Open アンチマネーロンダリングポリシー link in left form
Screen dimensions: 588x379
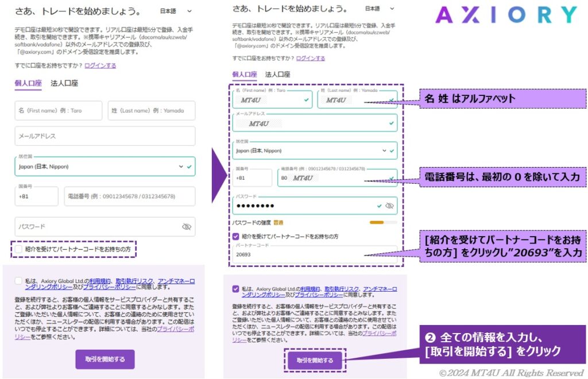click(x=110, y=284)
